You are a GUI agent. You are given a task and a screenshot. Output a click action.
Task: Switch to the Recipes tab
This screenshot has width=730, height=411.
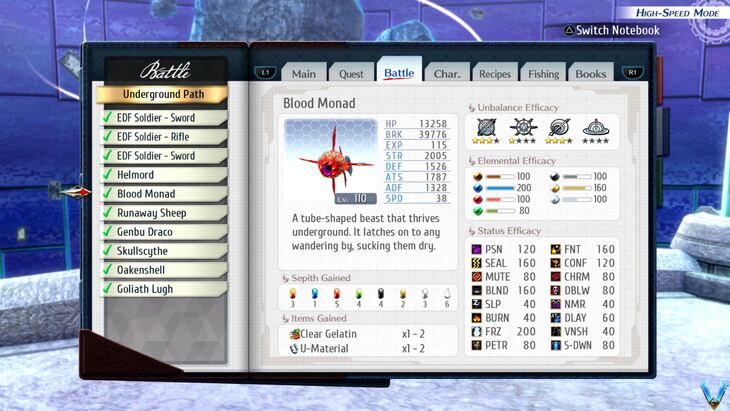(495, 73)
